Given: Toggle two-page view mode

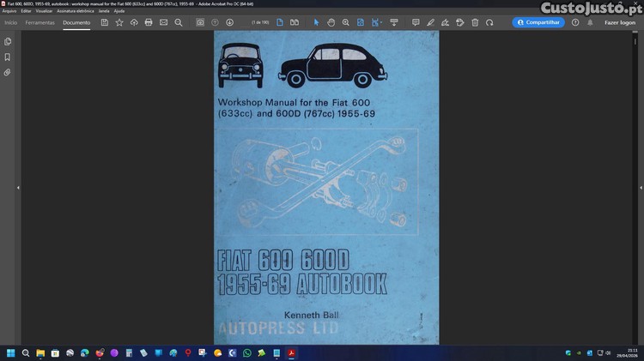Looking at the screenshot, I should pos(296,22).
